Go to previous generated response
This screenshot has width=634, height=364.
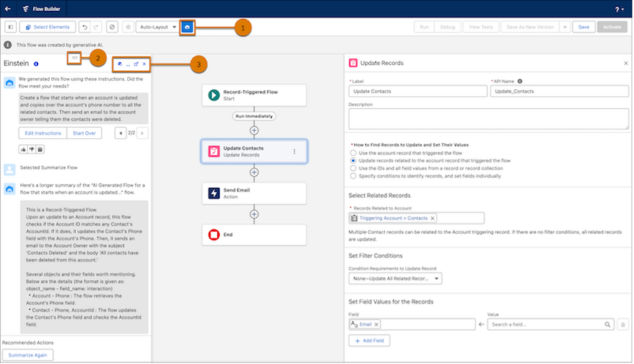(121, 133)
